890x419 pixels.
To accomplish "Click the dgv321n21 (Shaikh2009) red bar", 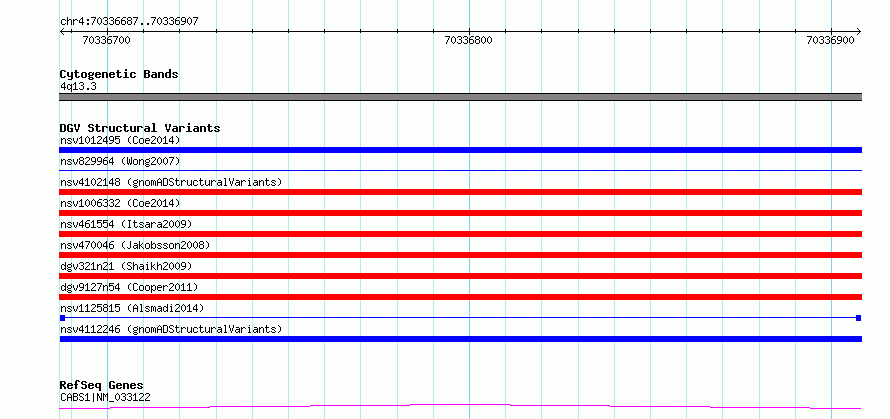I will (460, 276).
